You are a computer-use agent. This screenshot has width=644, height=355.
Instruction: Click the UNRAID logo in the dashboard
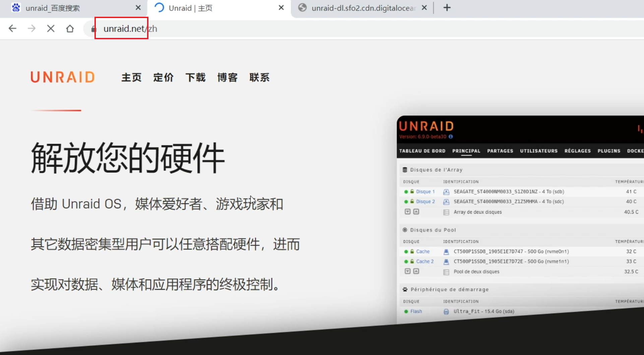[426, 126]
